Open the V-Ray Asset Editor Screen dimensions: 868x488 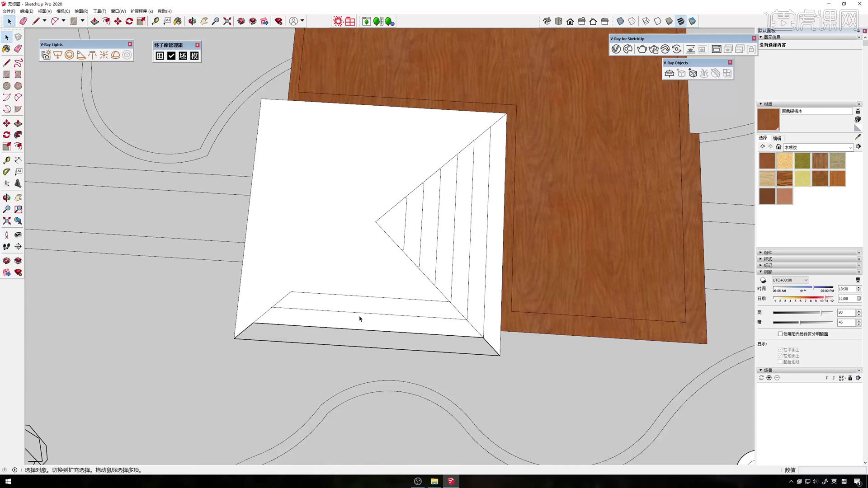pyautogui.click(x=616, y=49)
